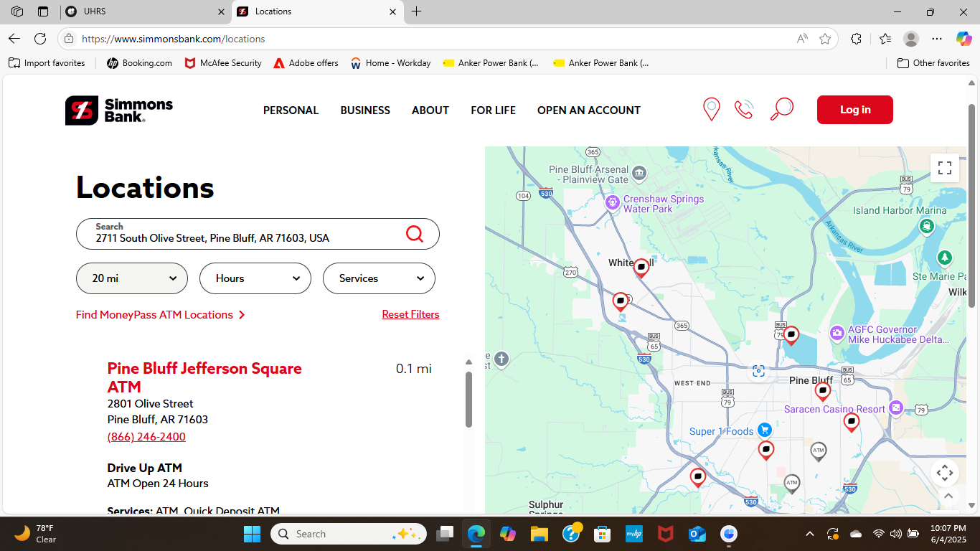
Task: Open the site search magnifier in header
Action: point(781,109)
